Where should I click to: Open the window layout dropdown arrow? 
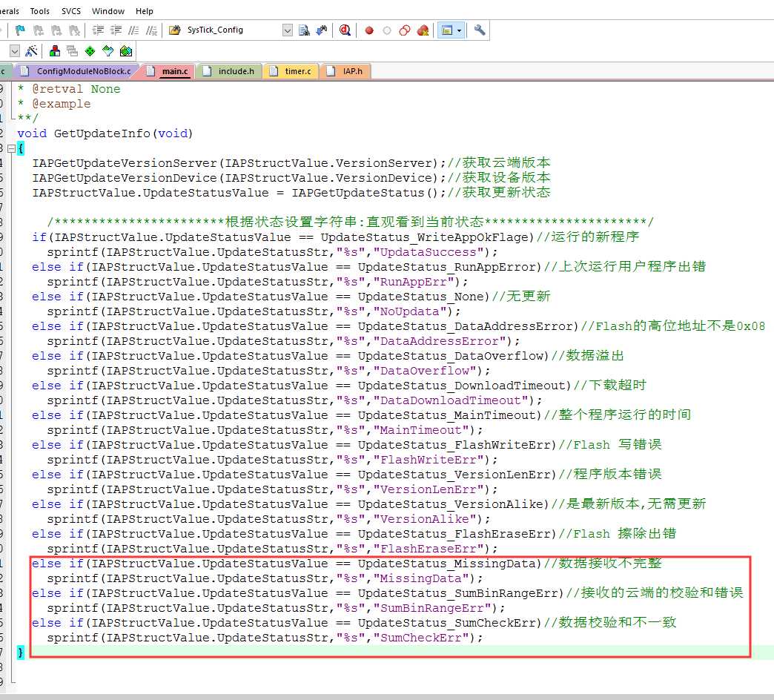(460, 30)
